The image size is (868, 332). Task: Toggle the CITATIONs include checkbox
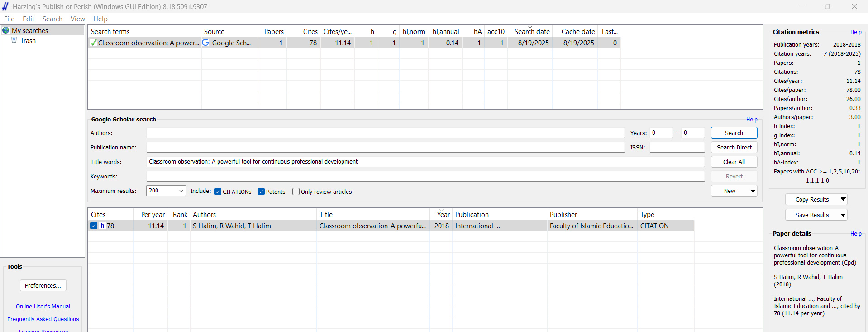(218, 192)
